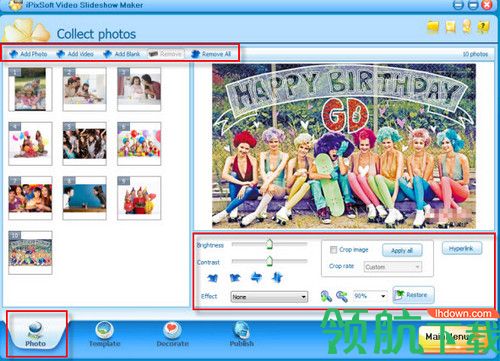Image resolution: width=500 pixels, height=361 pixels.
Task: Click the Apply all button
Action: (x=402, y=250)
